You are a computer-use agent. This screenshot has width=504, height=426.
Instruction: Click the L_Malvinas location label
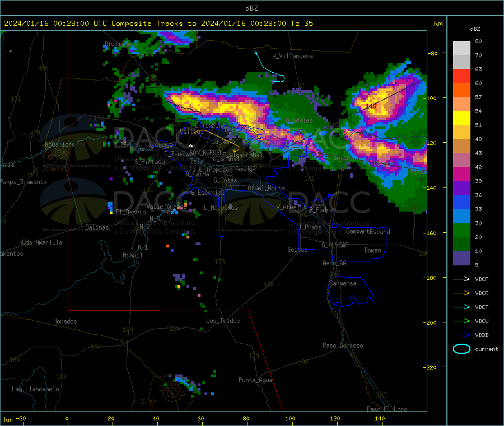[x=221, y=208]
